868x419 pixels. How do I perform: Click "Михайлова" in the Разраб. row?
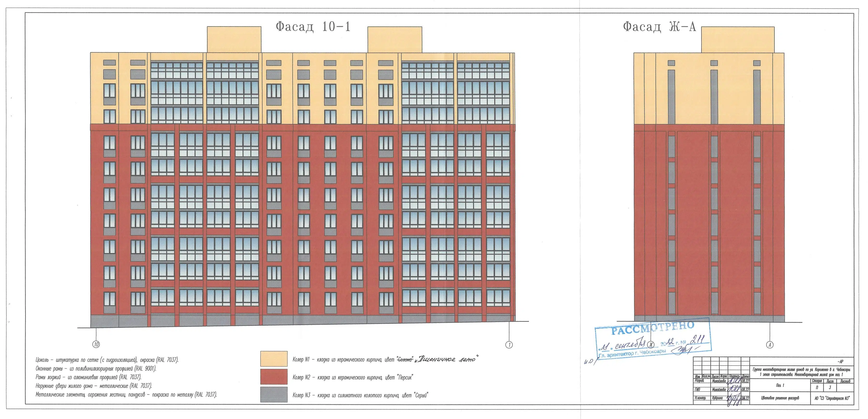point(719,381)
